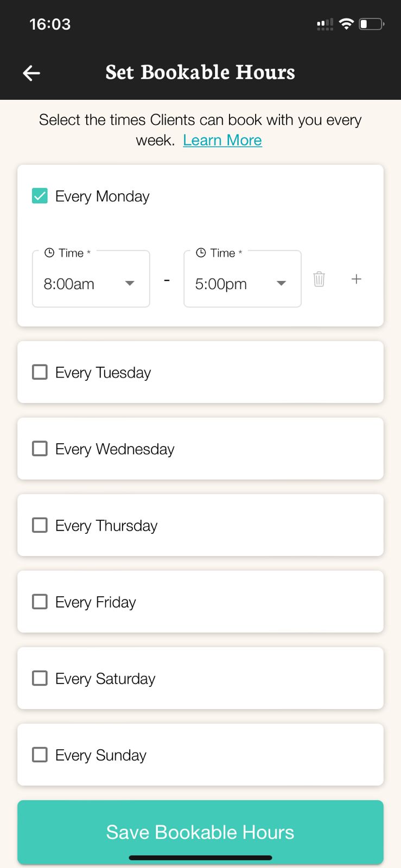Open the 5:00pm end time dropdown

(x=233, y=283)
